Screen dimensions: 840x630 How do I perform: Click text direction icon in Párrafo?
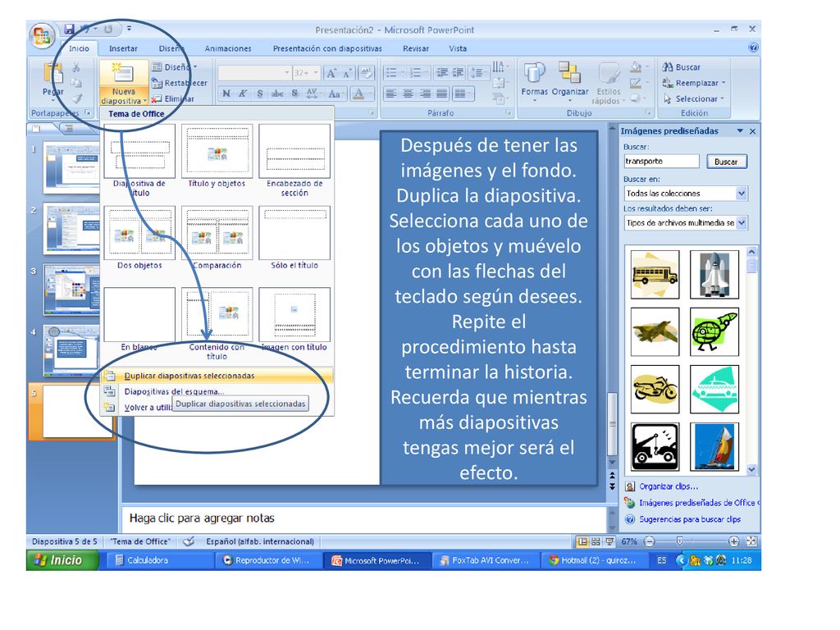499,67
